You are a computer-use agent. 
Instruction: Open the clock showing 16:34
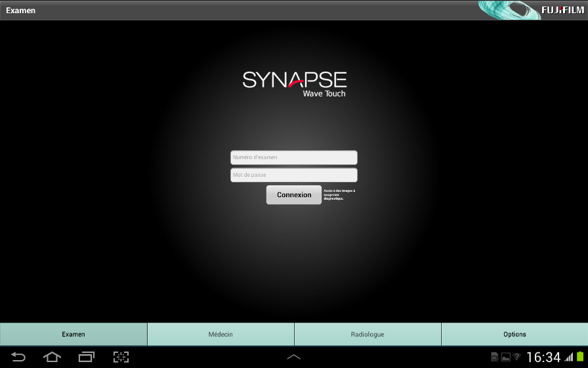(x=543, y=357)
